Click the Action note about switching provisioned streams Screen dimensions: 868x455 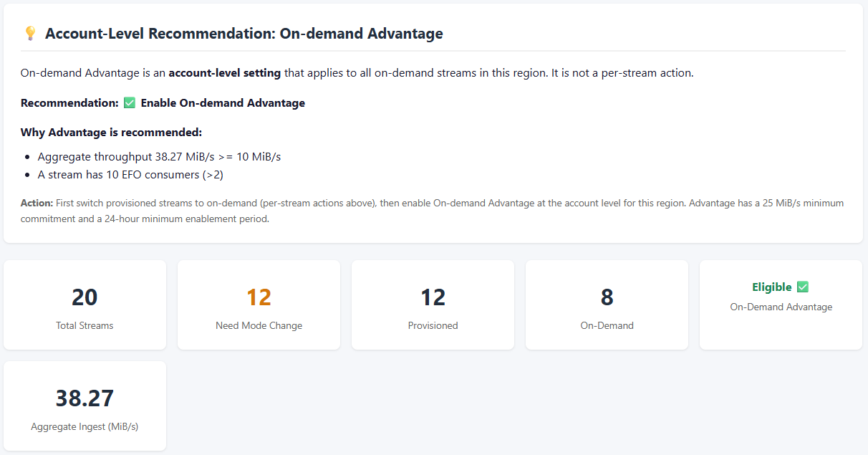(433, 211)
